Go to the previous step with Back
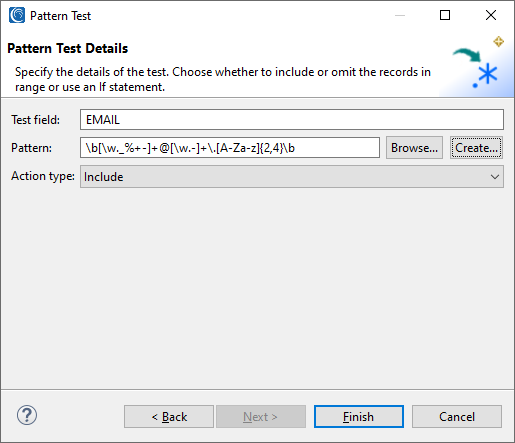This screenshot has width=515, height=443. pos(169,417)
